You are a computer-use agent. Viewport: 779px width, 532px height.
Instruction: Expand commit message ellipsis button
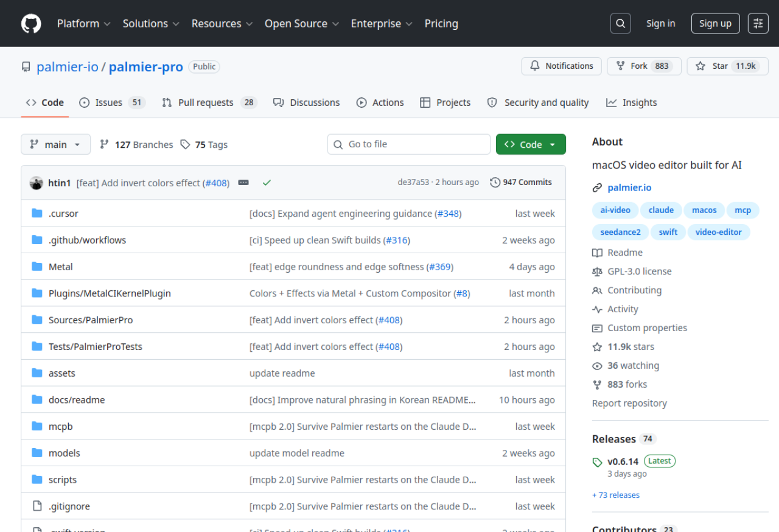pos(243,183)
